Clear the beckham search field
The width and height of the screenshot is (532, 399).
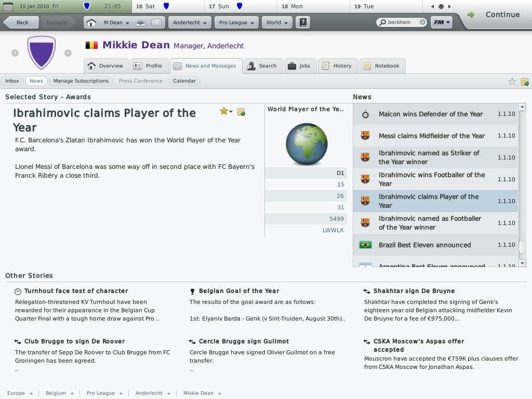[x=422, y=22]
